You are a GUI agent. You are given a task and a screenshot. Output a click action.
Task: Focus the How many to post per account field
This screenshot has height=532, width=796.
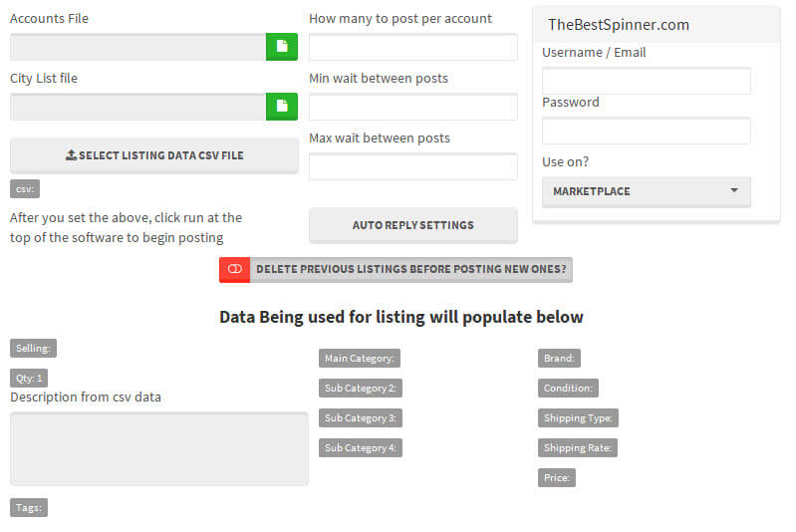click(x=412, y=47)
